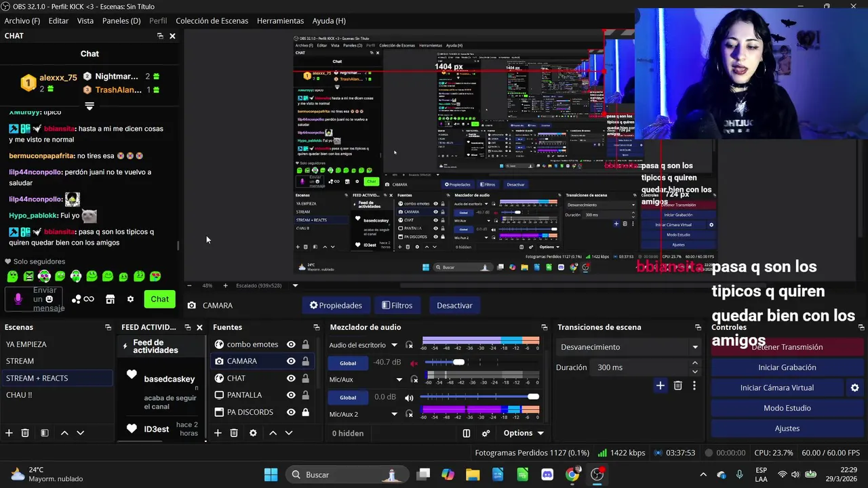Toggle lock on PANTALLA source

click(x=306, y=395)
